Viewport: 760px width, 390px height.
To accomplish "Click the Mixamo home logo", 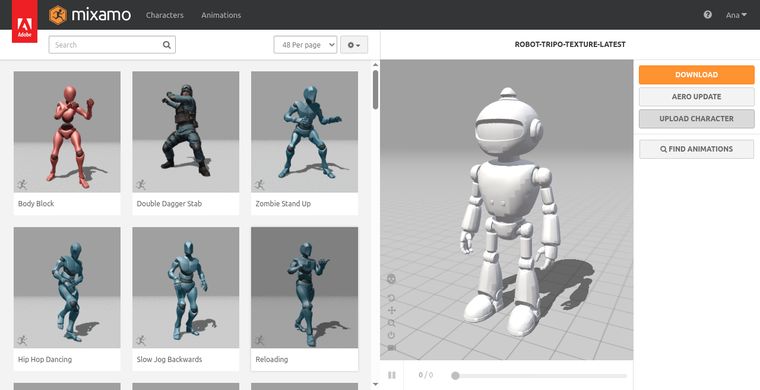I will pos(90,15).
